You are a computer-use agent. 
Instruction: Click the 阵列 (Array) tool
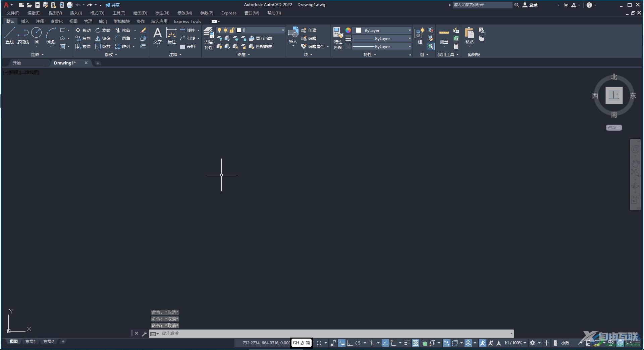pyautogui.click(x=122, y=46)
